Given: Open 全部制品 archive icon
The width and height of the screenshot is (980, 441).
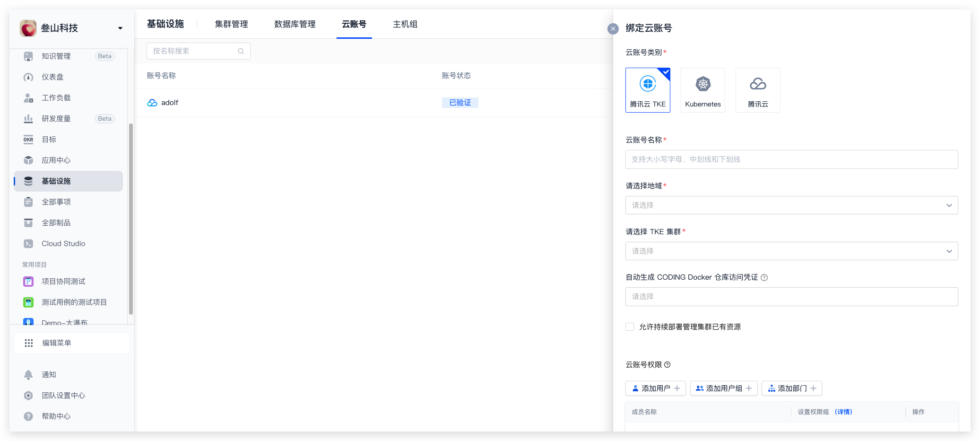Looking at the screenshot, I should [28, 223].
